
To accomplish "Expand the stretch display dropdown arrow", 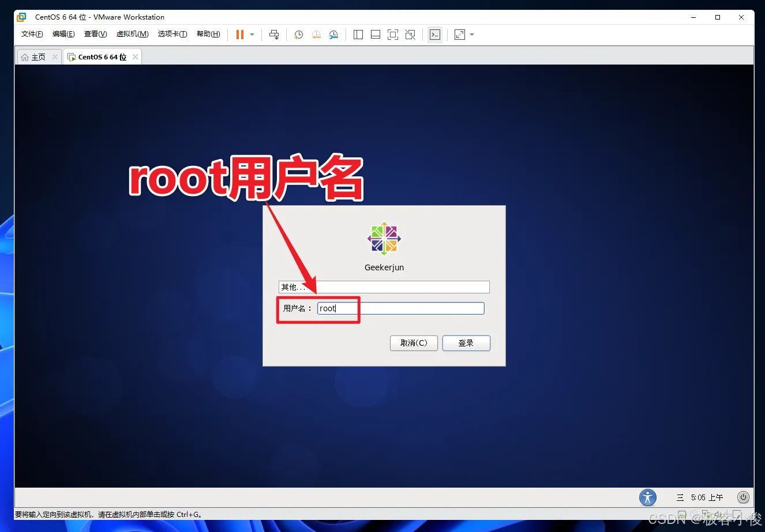I will pyautogui.click(x=472, y=35).
